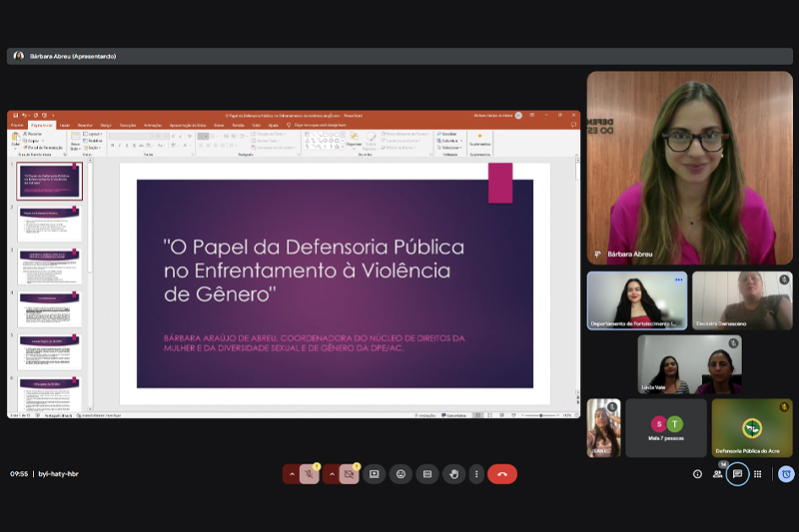Click the Novo Slide button

click(76, 141)
